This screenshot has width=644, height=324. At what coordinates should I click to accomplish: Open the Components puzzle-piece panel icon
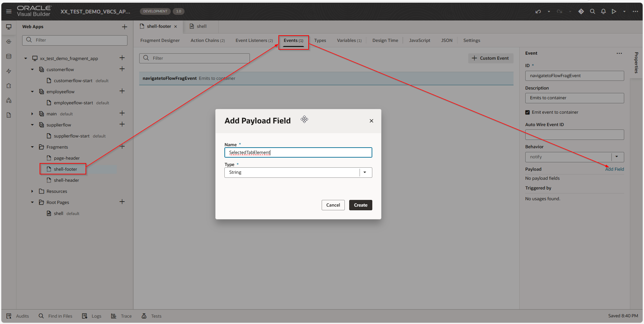[x=8, y=86]
